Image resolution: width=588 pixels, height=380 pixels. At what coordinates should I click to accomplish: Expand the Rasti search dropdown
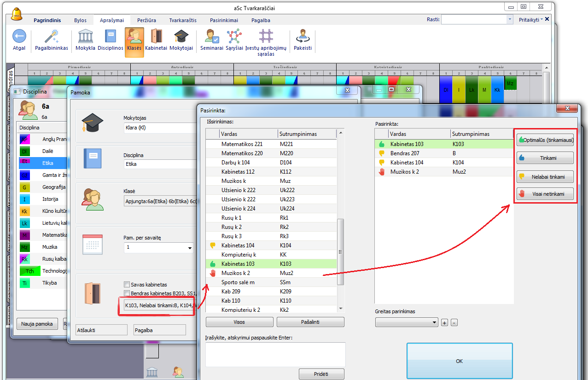point(509,20)
